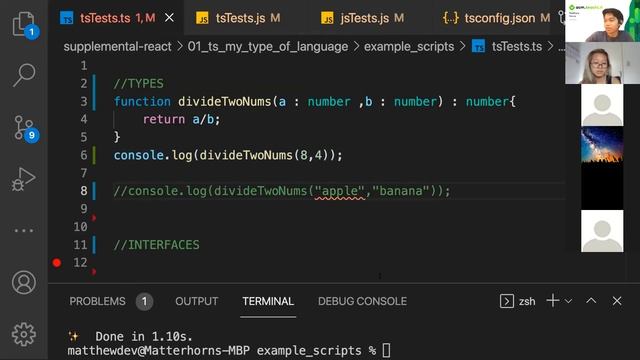Open the Source Control view

[25, 129]
